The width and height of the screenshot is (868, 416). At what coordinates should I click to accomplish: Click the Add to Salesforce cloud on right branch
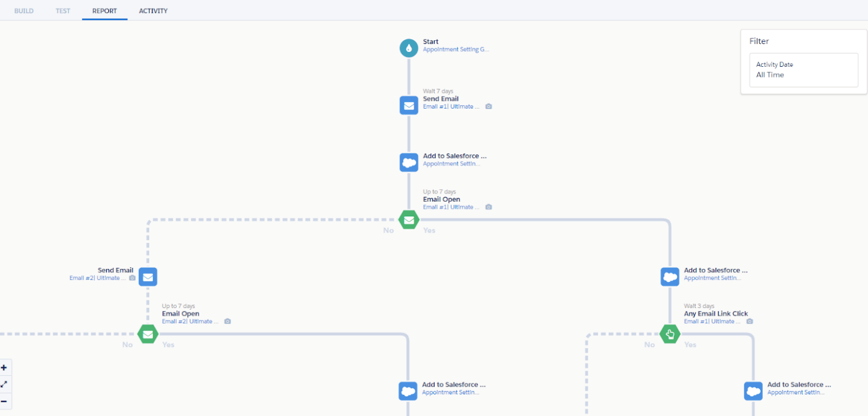pyautogui.click(x=670, y=276)
